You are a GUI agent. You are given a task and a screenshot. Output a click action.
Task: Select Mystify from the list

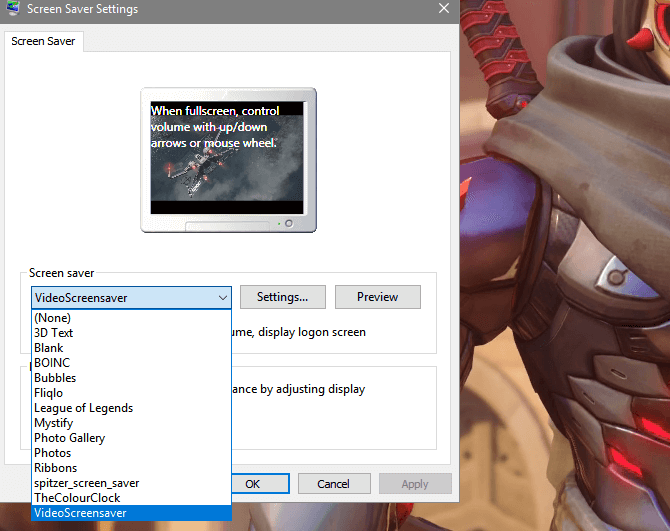pos(54,423)
